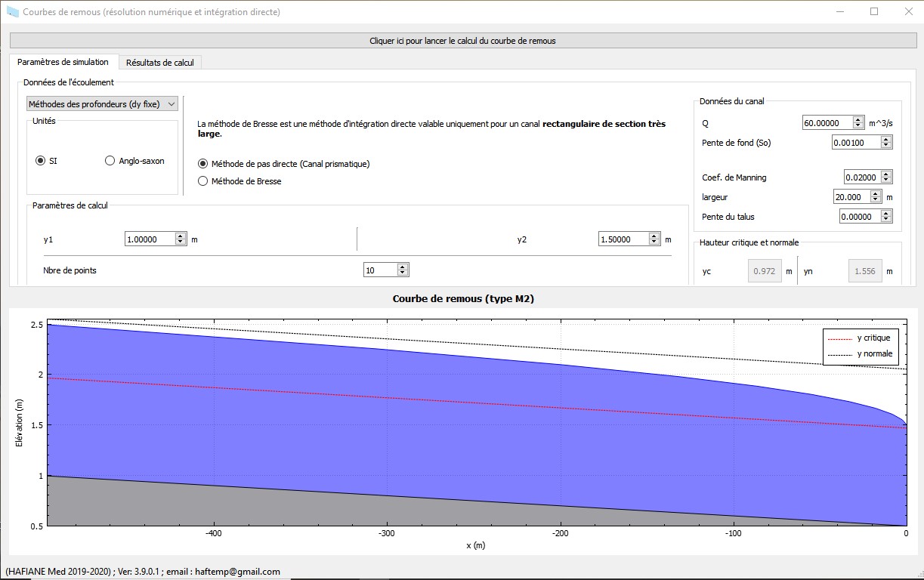Adjust the largeur spinner arrows

pyautogui.click(x=876, y=197)
